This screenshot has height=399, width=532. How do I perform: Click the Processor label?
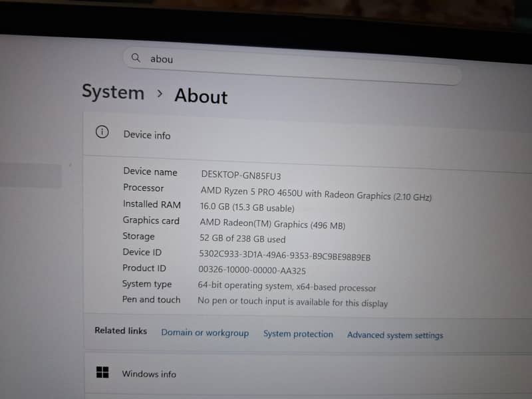click(143, 188)
